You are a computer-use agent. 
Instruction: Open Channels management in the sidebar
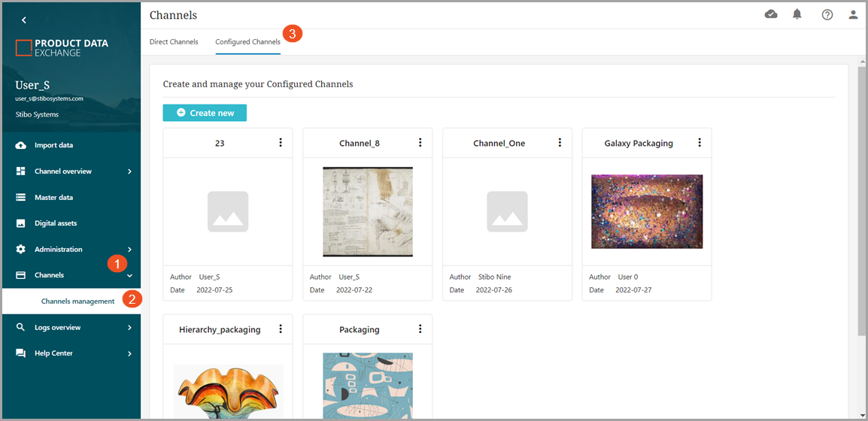[x=77, y=301]
